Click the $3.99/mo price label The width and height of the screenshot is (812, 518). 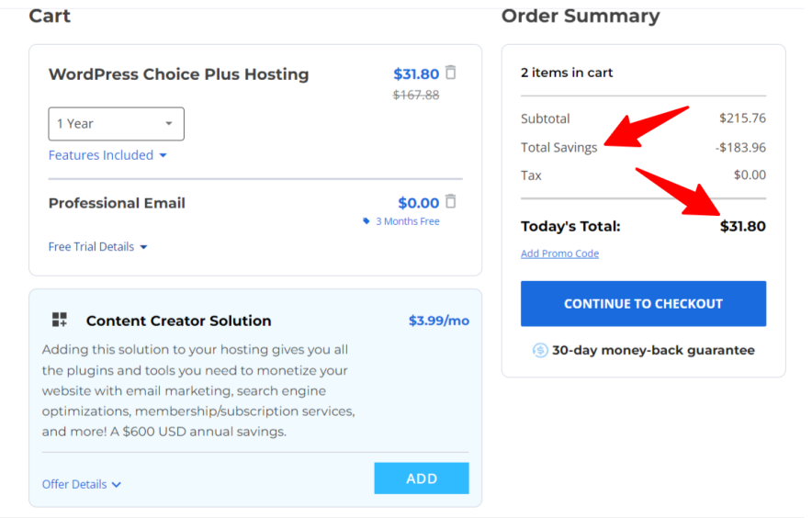point(438,321)
